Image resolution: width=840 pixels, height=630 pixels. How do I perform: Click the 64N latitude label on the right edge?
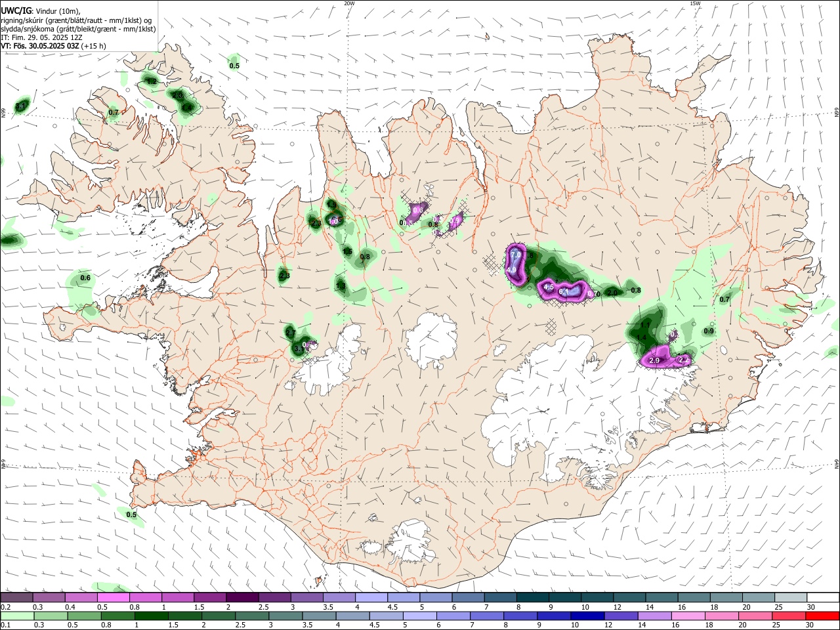[x=837, y=463]
